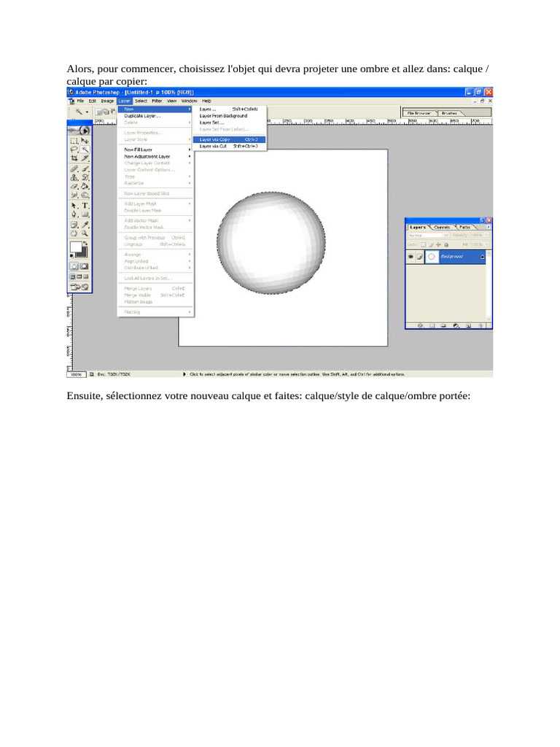Swap foreground and background colors
560x747 pixels.
pyautogui.click(x=85, y=243)
